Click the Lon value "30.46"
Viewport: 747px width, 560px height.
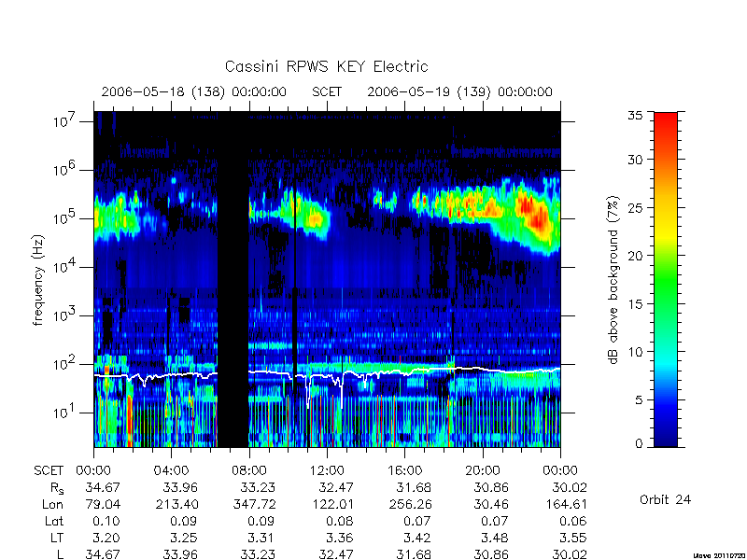[492, 504]
